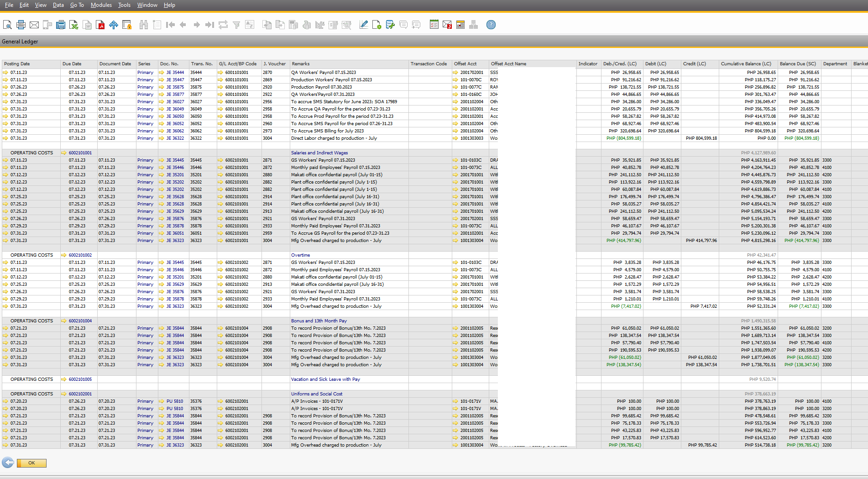This screenshot has width=868, height=479.
Task: Open the Modules menu
Action: click(101, 5)
